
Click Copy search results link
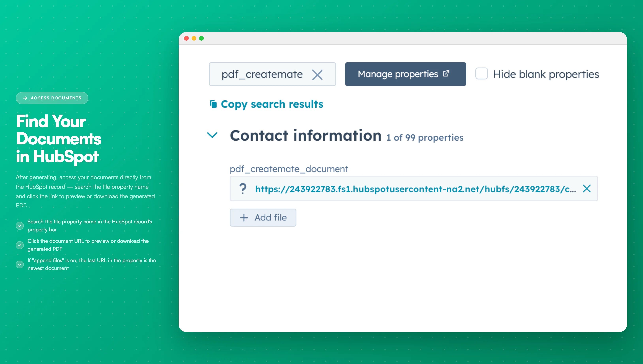coord(272,104)
